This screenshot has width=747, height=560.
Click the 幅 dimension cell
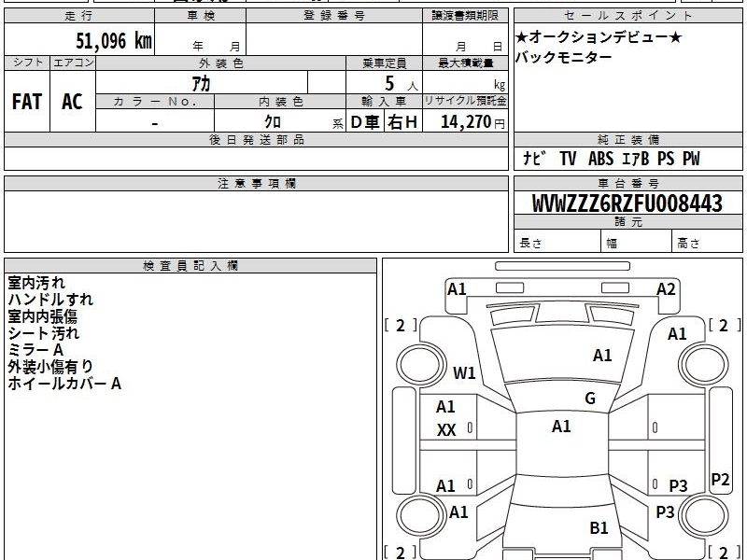pyautogui.click(x=637, y=241)
